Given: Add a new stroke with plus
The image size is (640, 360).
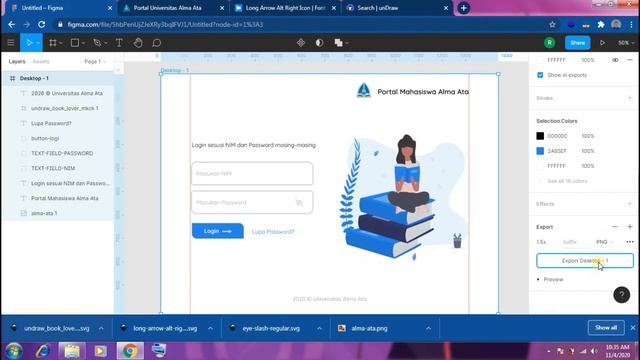Looking at the screenshot, I should tap(629, 98).
